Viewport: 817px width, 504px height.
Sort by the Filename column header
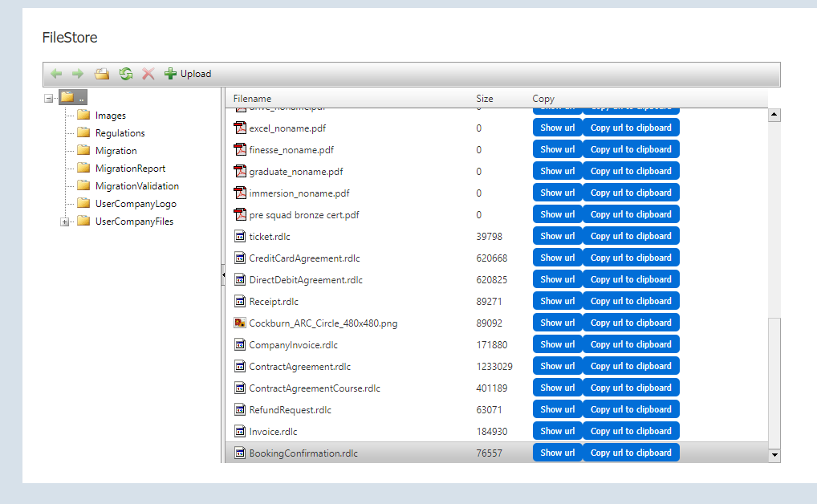pyautogui.click(x=252, y=99)
